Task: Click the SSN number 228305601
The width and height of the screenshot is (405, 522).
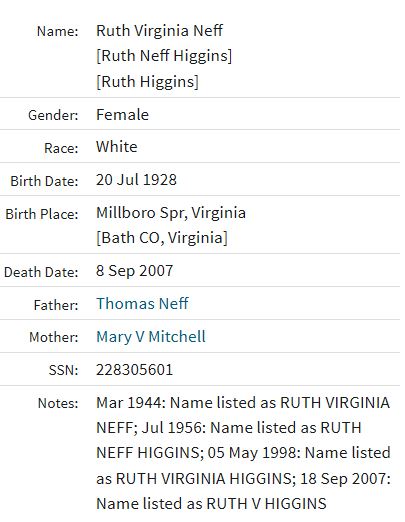Action: point(135,370)
